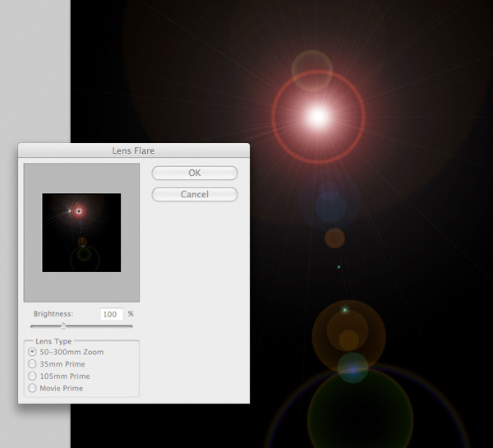
Task: Click the OK button
Action: pos(195,173)
